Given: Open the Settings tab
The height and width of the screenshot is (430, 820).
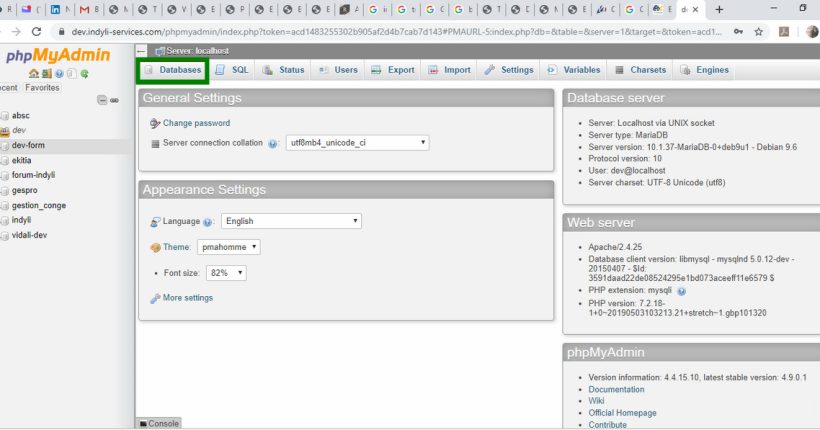Looking at the screenshot, I should click(509, 70).
